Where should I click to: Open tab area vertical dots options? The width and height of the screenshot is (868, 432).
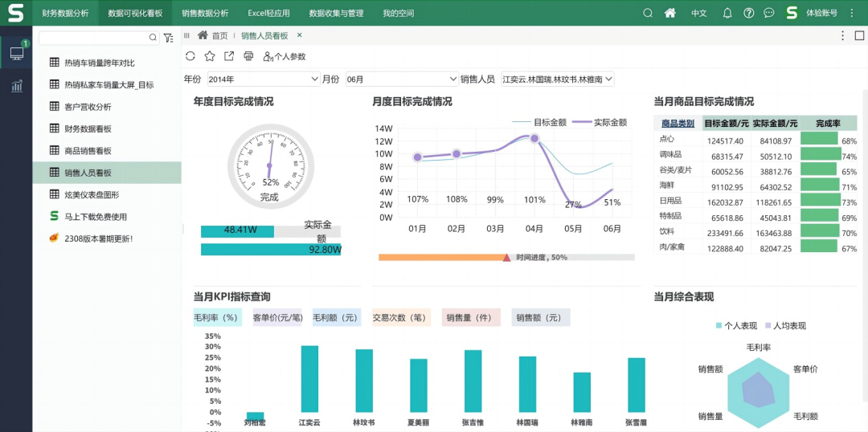842,35
